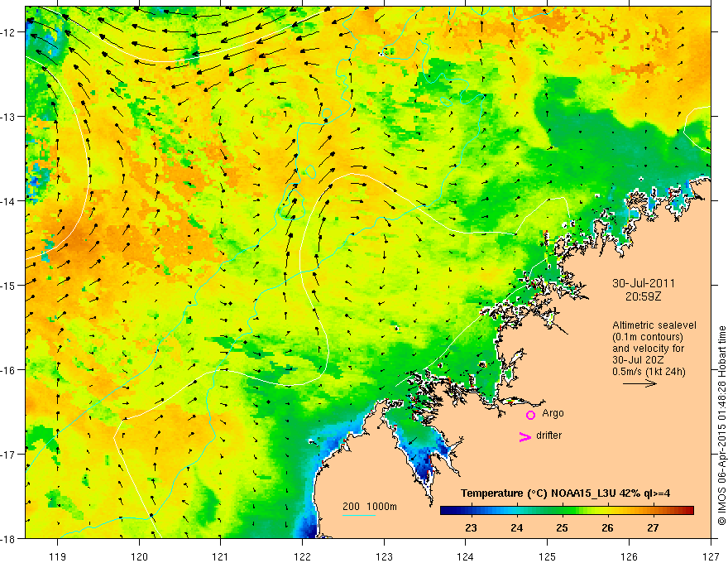Click the time label 20:59Z

(x=643, y=296)
